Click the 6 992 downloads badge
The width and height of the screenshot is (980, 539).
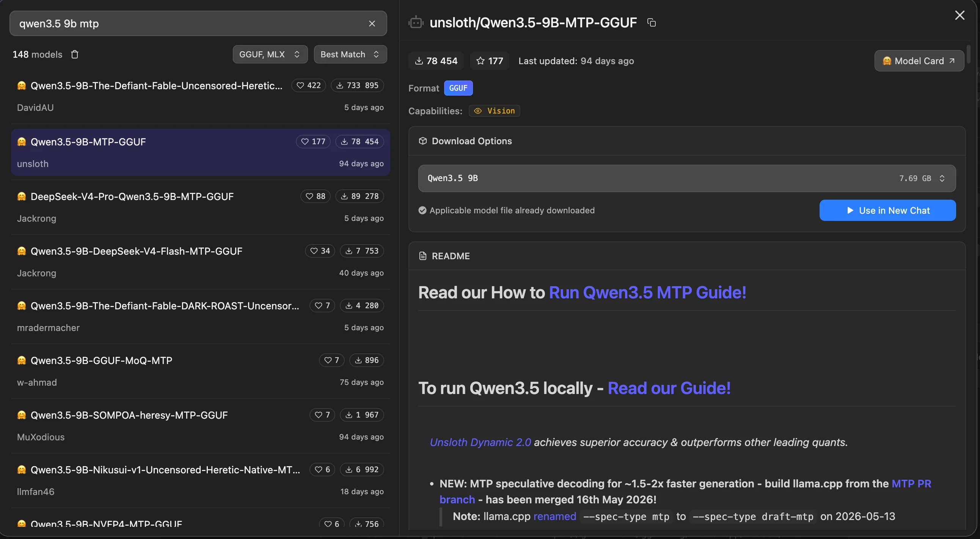click(x=362, y=470)
